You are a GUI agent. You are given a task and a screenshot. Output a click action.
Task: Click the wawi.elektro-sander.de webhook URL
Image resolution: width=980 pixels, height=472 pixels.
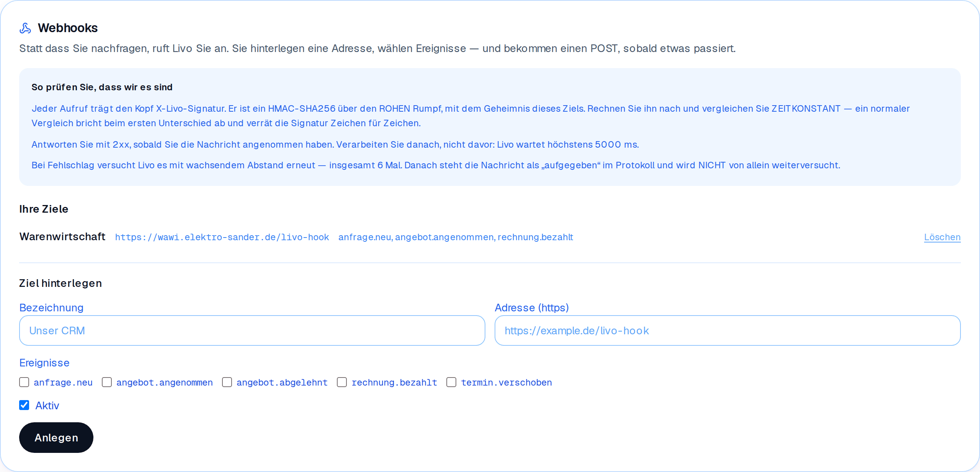click(222, 237)
